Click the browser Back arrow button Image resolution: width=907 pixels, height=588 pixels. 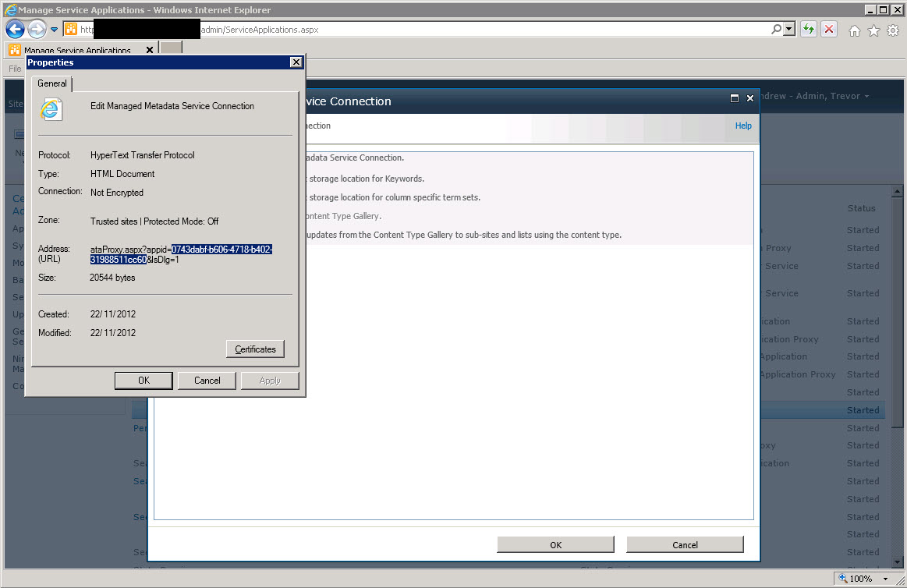pyautogui.click(x=15, y=30)
